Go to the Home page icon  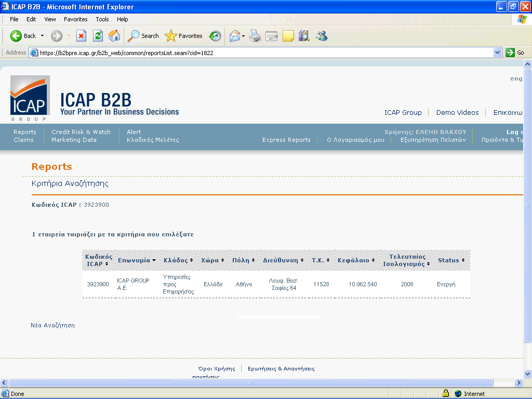click(114, 36)
